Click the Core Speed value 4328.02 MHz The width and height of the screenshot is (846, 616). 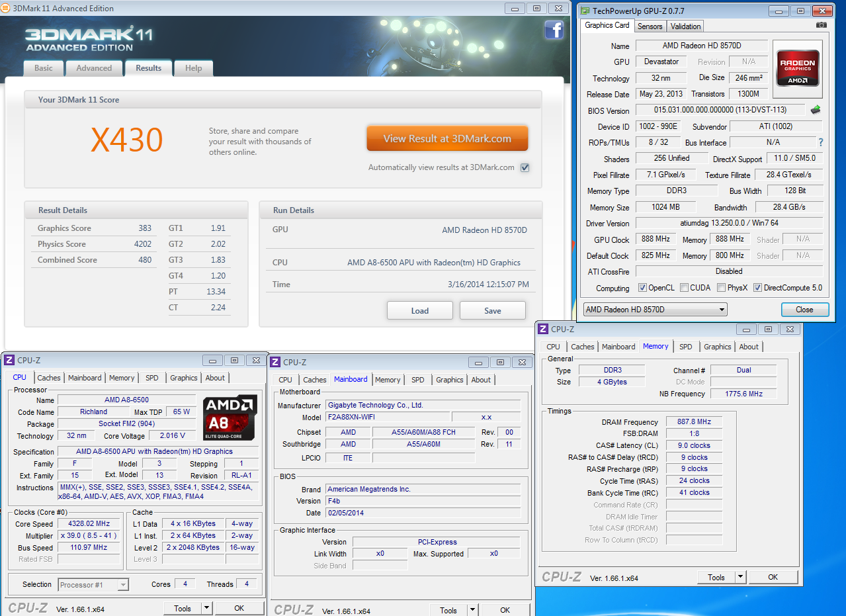[89, 524]
